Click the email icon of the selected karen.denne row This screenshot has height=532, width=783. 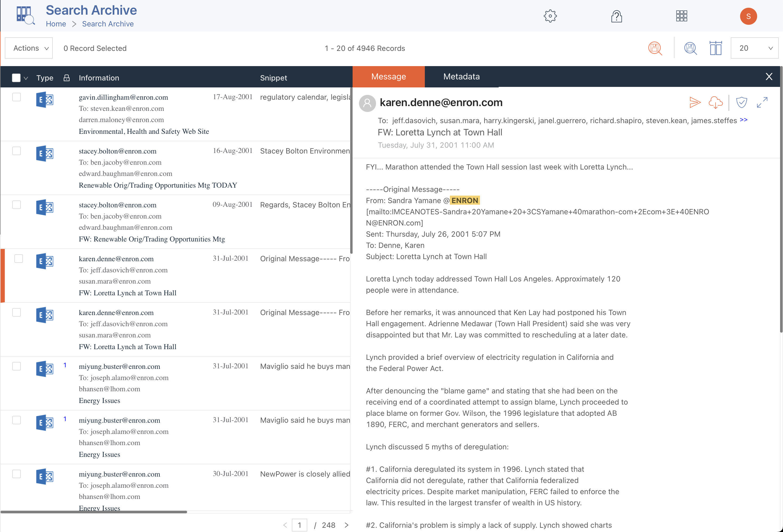(x=45, y=261)
